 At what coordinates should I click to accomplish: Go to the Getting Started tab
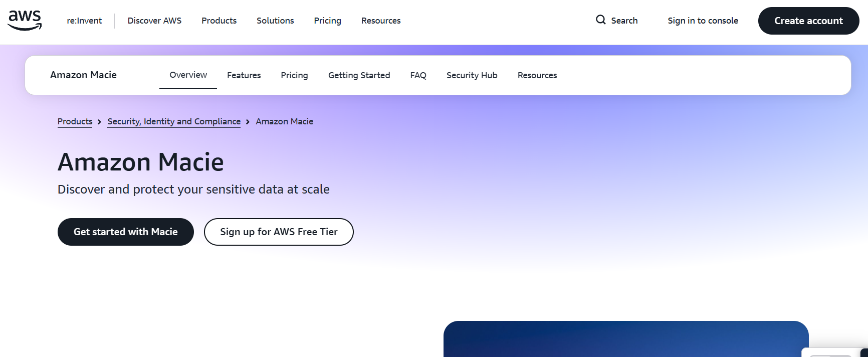(359, 75)
